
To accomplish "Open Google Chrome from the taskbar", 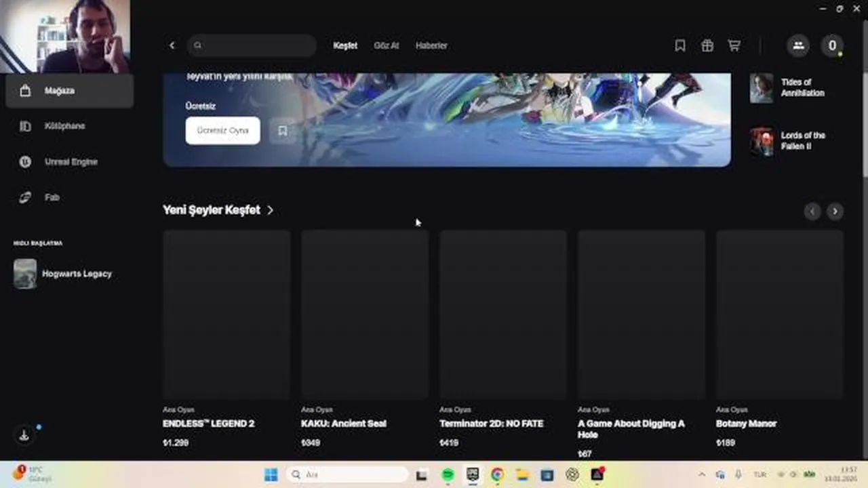I will coord(497,475).
